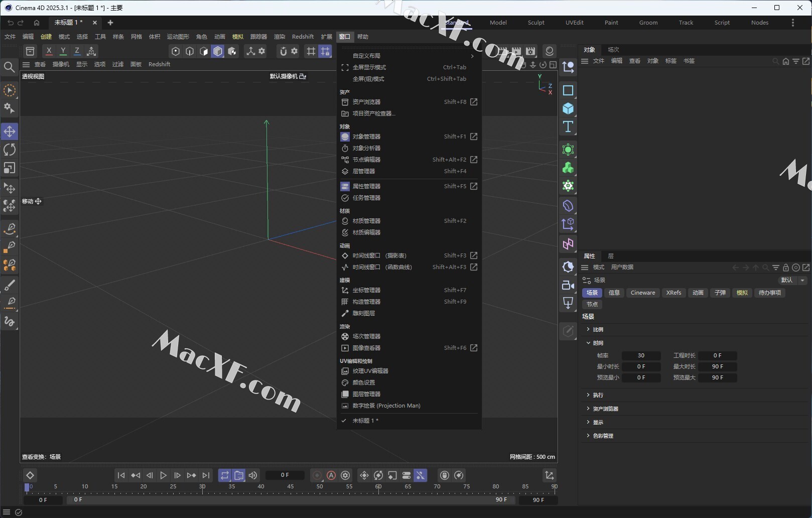This screenshot has width=812, height=518.
Task: Click the current frame field 0 F
Action: [x=285, y=475]
